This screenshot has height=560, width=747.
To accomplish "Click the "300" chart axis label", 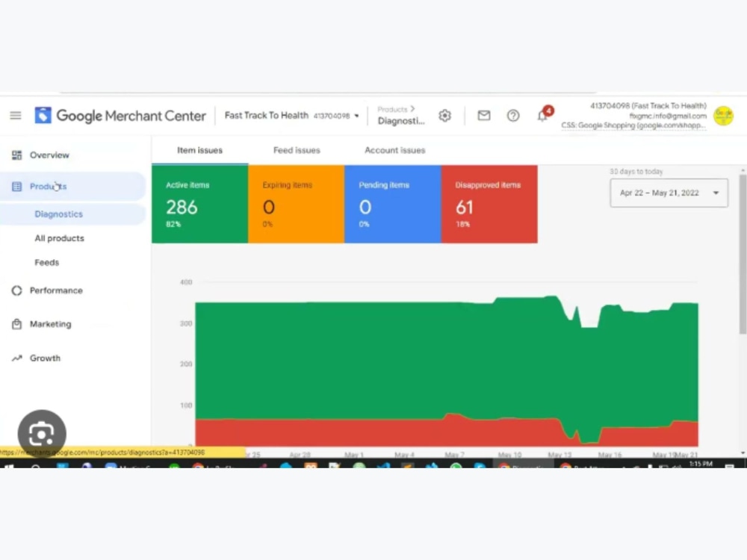I will (186, 324).
